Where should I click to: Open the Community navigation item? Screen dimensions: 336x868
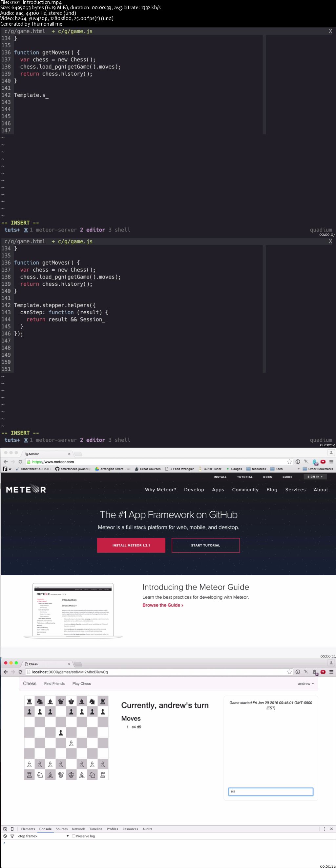point(245,490)
